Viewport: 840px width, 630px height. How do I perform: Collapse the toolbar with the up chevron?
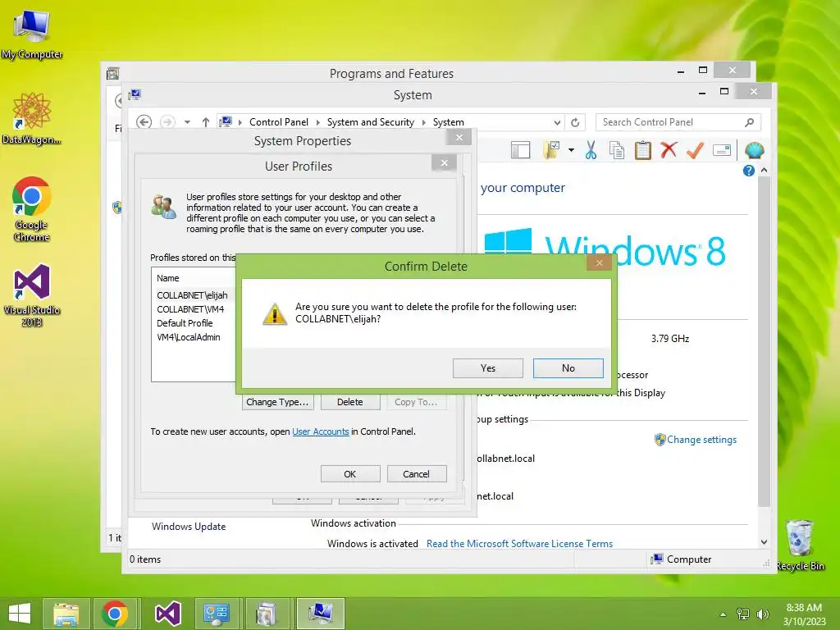point(764,170)
